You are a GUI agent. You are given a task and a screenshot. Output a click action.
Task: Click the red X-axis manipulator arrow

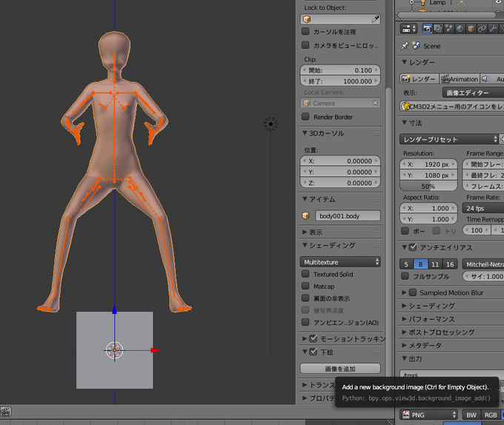(156, 350)
